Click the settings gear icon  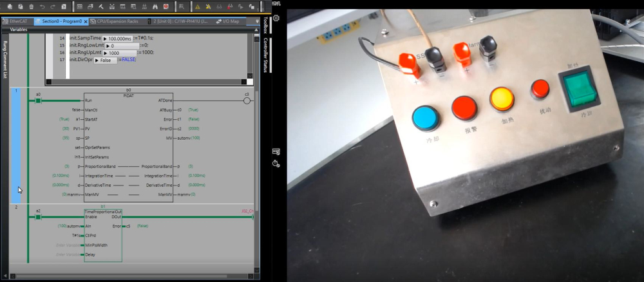276,18
